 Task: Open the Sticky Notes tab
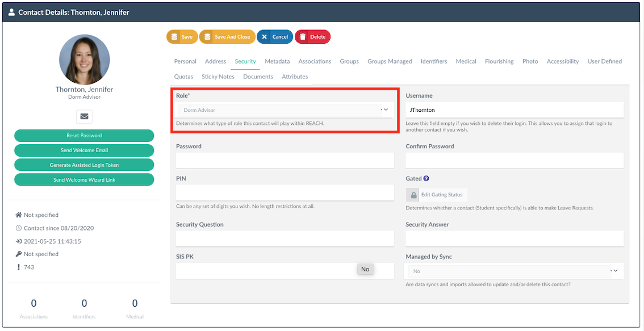click(218, 77)
